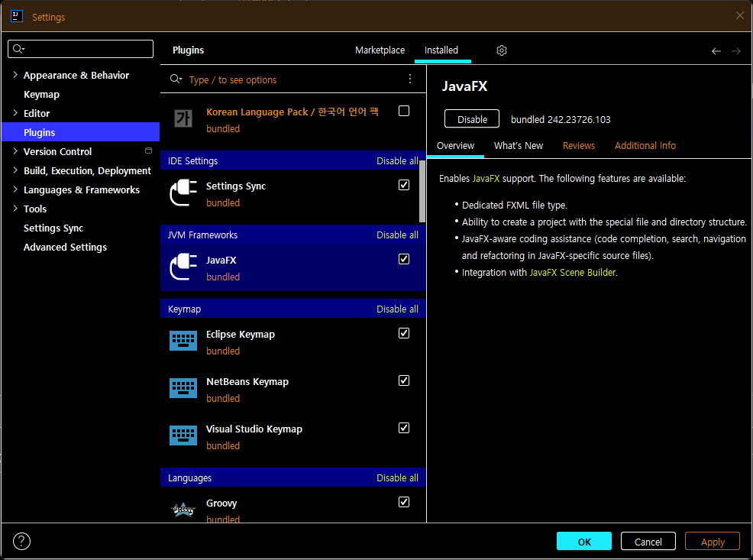This screenshot has width=753, height=560.
Task: Open the JavaFX link in description
Action: 486,178
